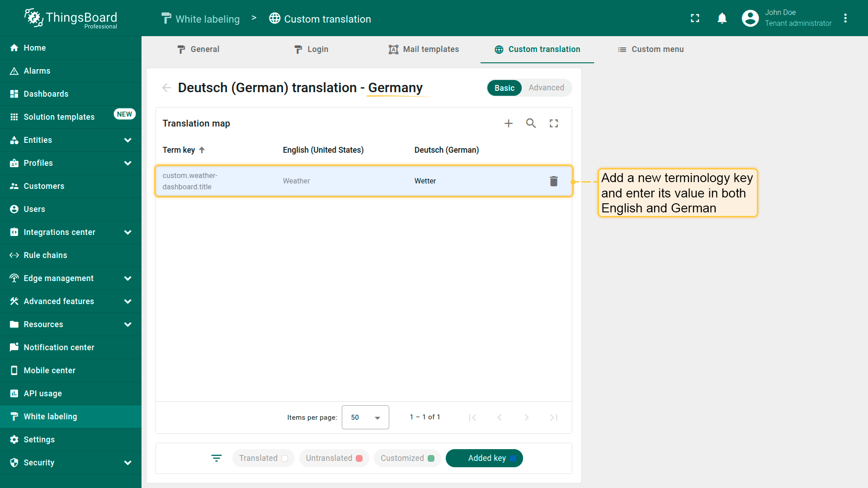Disable the Added key filter chip
This screenshot has width=868, height=488.
click(484, 458)
